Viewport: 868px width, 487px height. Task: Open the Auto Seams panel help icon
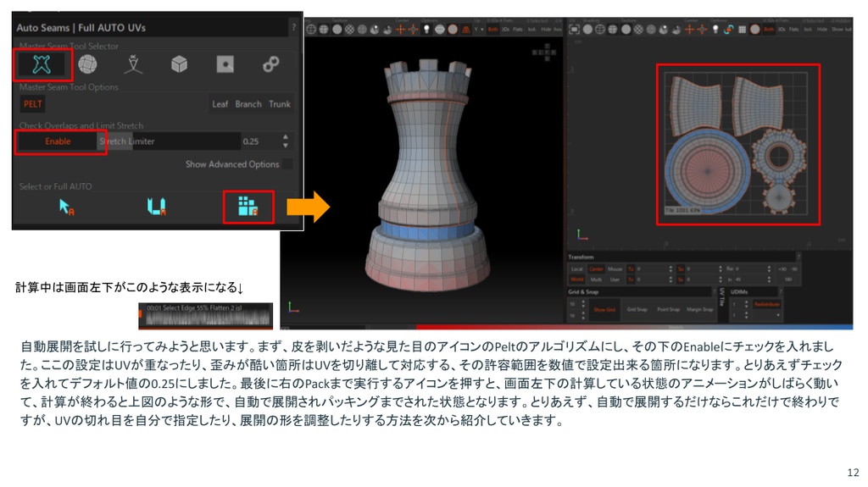(293, 27)
